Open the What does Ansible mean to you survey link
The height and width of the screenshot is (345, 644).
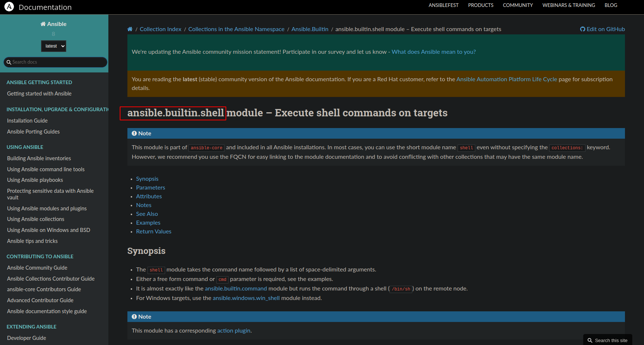point(433,52)
